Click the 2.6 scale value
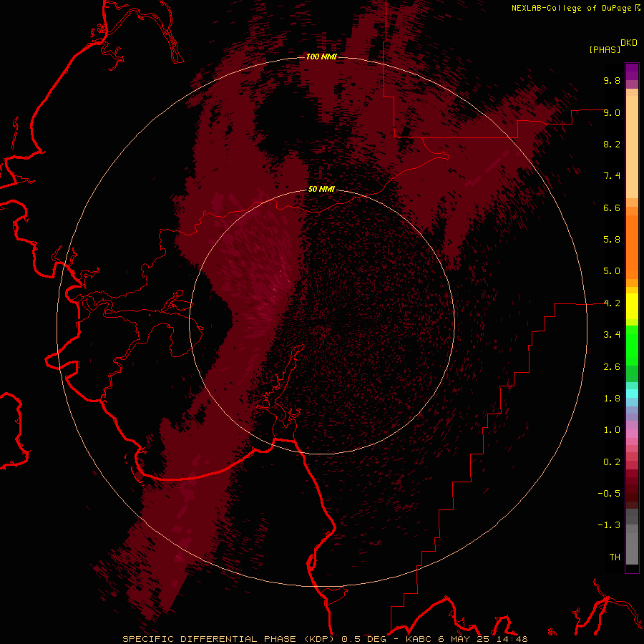Image resolution: width=644 pixels, height=644 pixels. [x=612, y=367]
